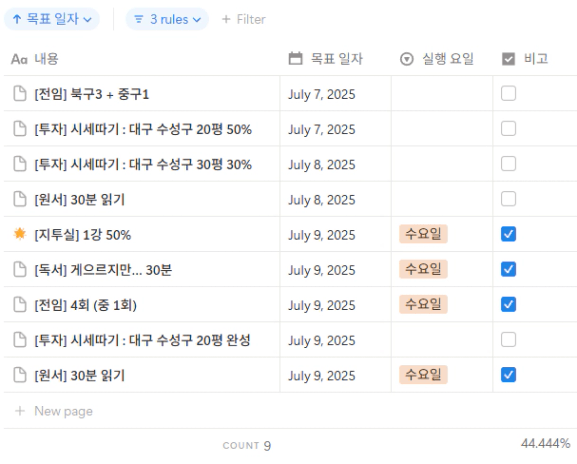Open the 수요일 tag in the [독서] row
Screen dimensions: 577x464
pos(423,269)
